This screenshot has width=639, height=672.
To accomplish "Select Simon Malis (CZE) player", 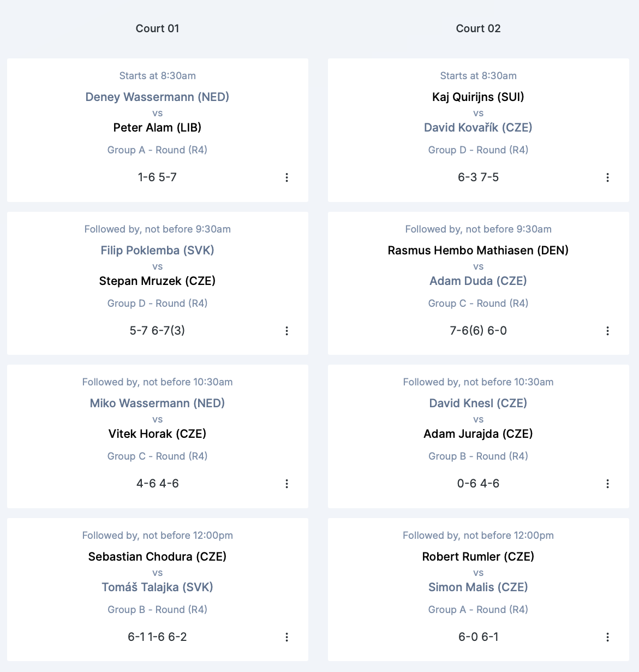I will point(478,587).
